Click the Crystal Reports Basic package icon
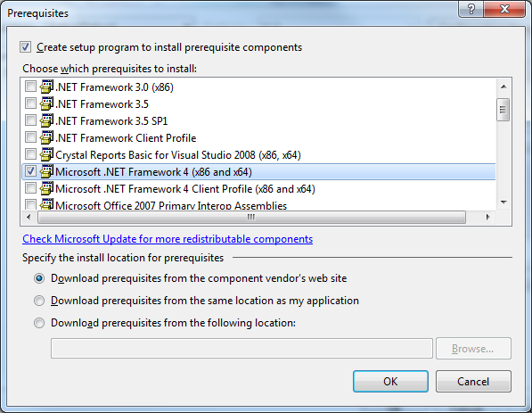 click(46, 154)
